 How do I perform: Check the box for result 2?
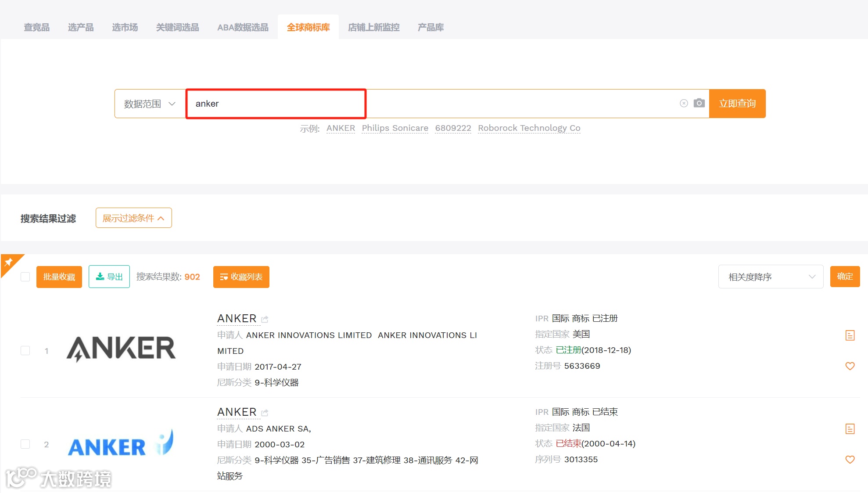25,444
